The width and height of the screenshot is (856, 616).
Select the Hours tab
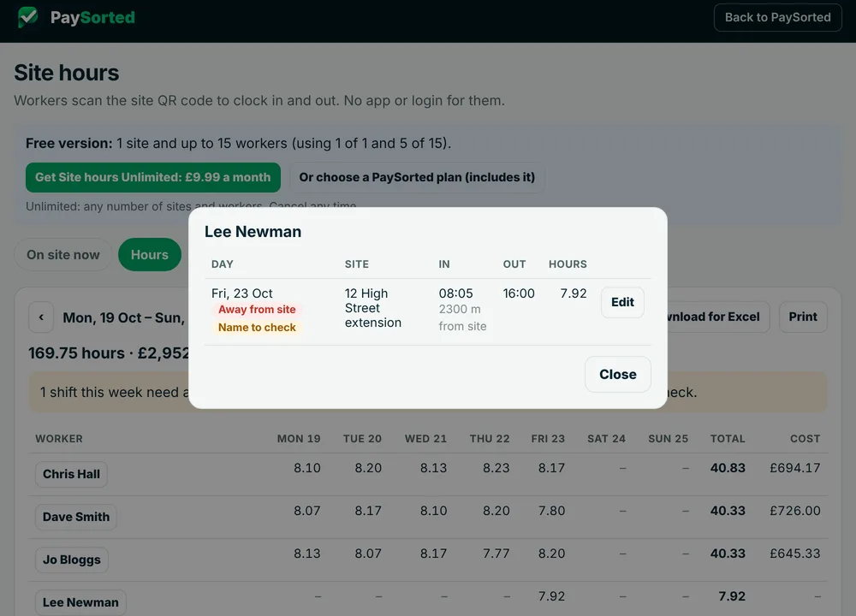point(150,255)
